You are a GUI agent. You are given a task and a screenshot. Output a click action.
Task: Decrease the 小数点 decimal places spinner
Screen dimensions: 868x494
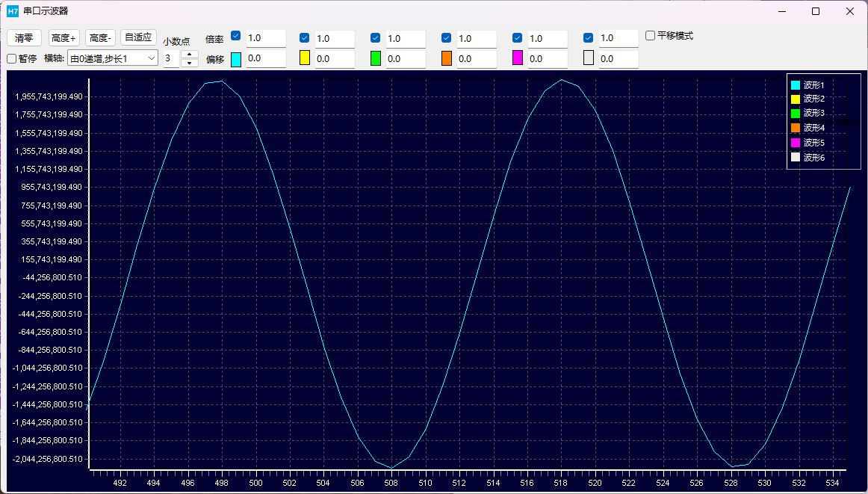click(190, 63)
